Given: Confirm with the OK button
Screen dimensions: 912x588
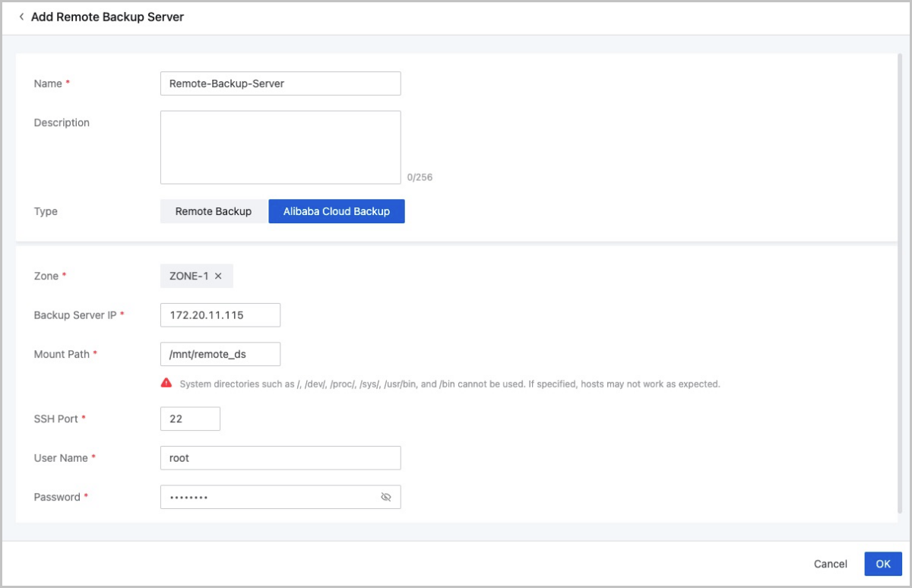Looking at the screenshot, I should (882, 564).
